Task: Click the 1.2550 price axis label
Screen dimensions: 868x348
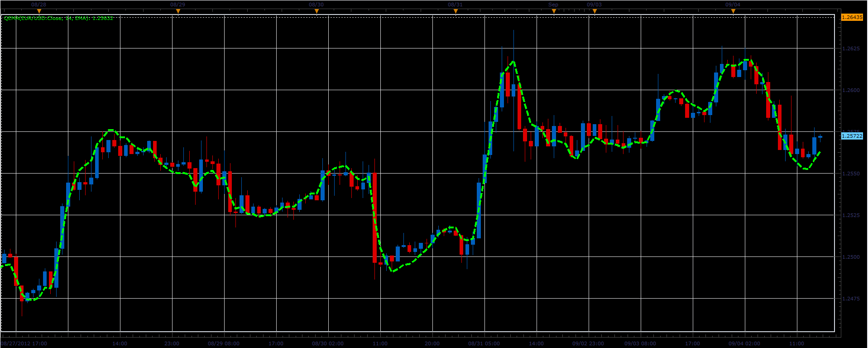Action: pyautogui.click(x=851, y=174)
